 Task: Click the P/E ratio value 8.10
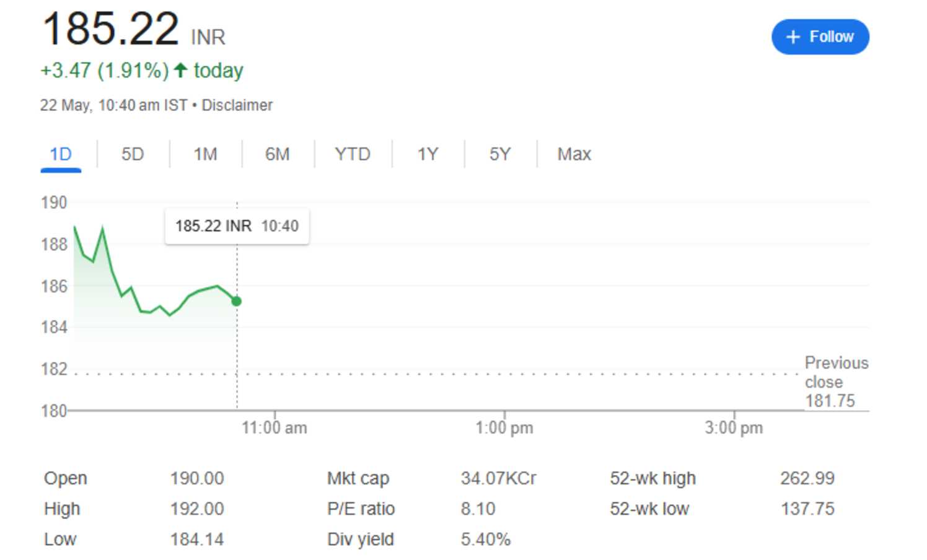(478, 509)
